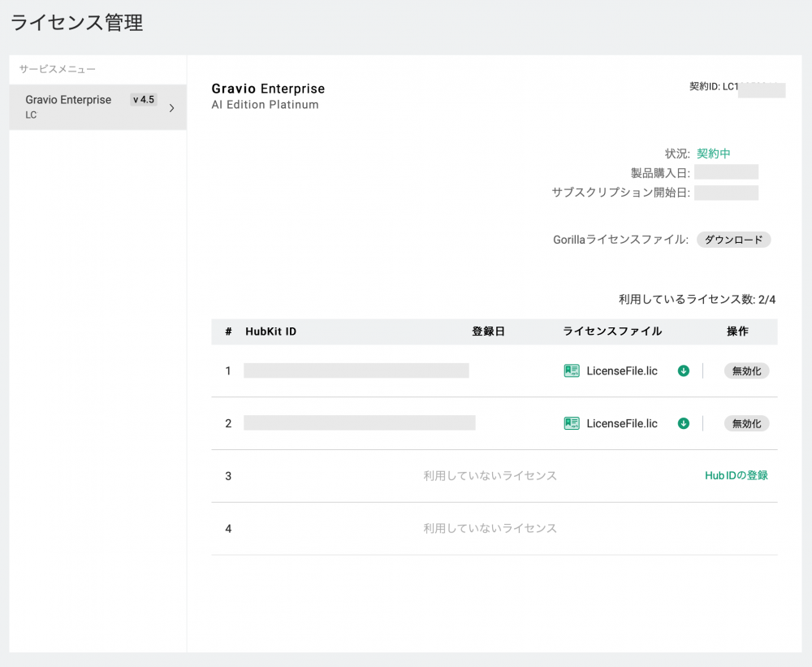Invalidate the license in row 1
Image resolution: width=812 pixels, height=667 pixels.
(746, 370)
